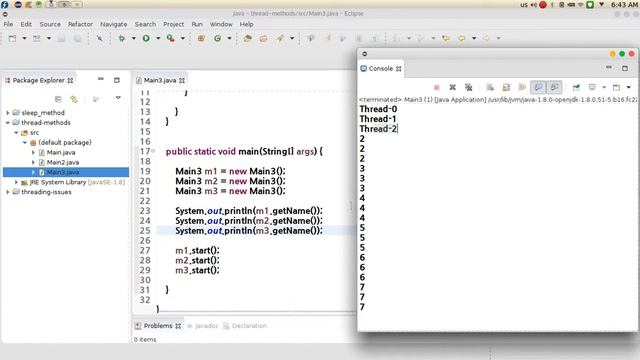The width and height of the screenshot is (640, 360).
Task: Select the Console tab
Action: pyautogui.click(x=380, y=69)
